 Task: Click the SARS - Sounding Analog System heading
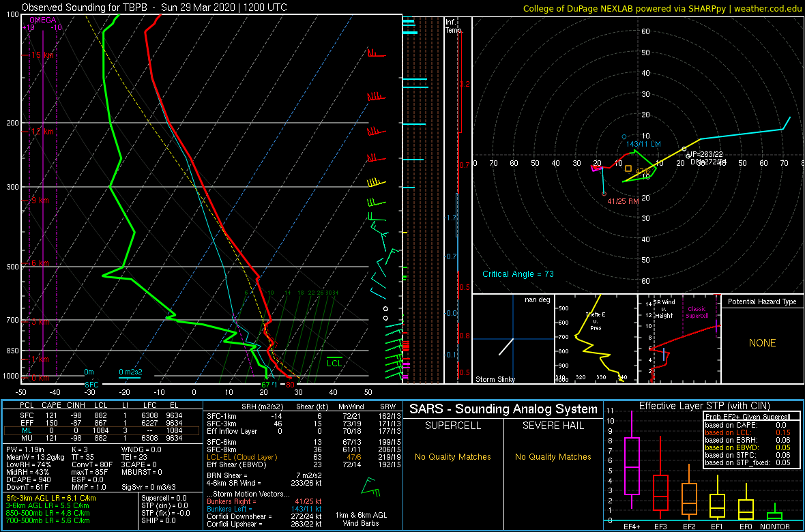pyautogui.click(x=503, y=409)
